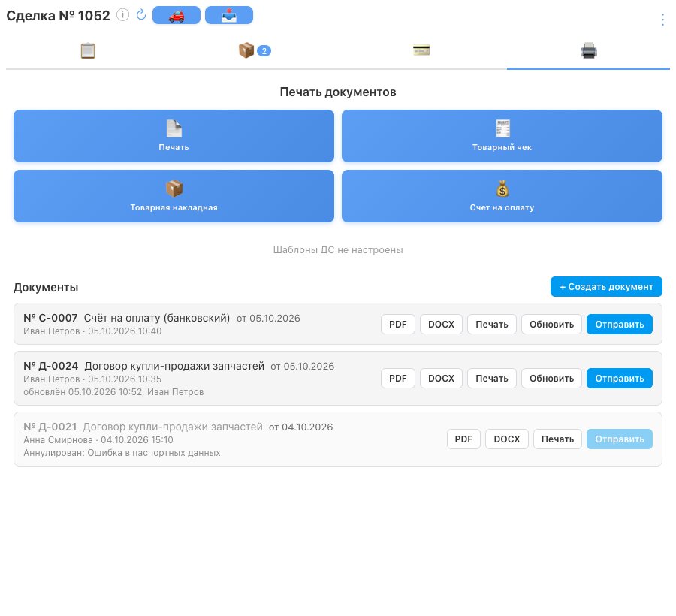Switch to the credit card payments tab
Viewport: 676px width, 616px height.
pos(421,51)
